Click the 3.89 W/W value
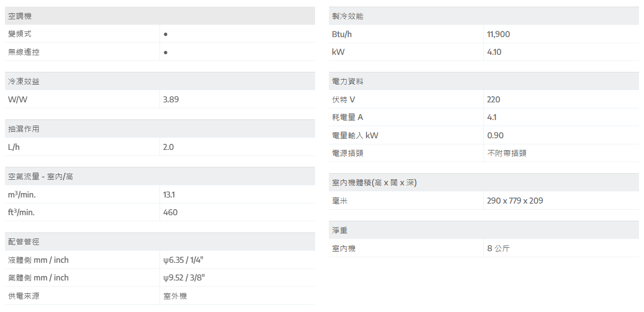The image size is (644, 312). [x=171, y=100]
